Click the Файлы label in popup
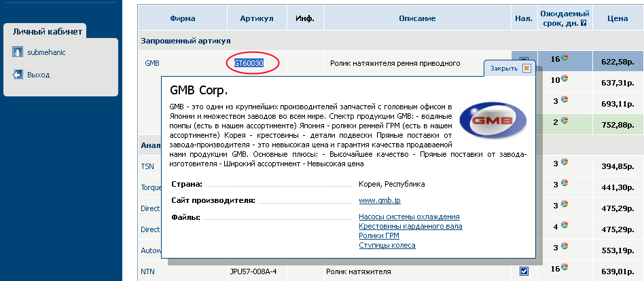The width and height of the screenshot is (644, 281). pos(185,217)
